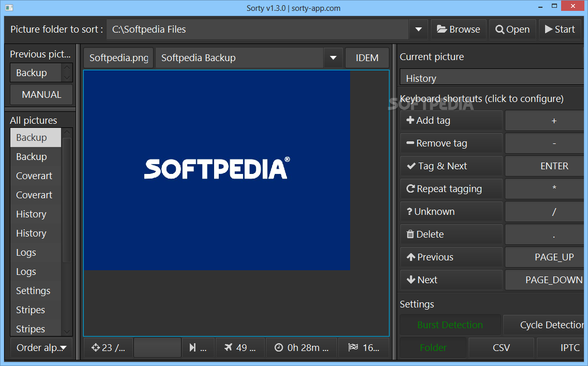Open the Softpedia Backup tag dropdown
Viewport: 588px width, 366px height.
pyautogui.click(x=333, y=58)
